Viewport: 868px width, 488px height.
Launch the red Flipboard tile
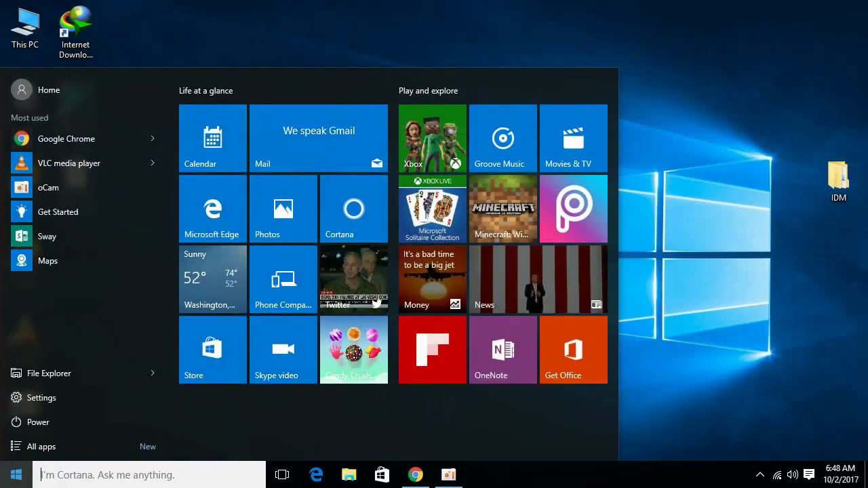click(433, 350)
